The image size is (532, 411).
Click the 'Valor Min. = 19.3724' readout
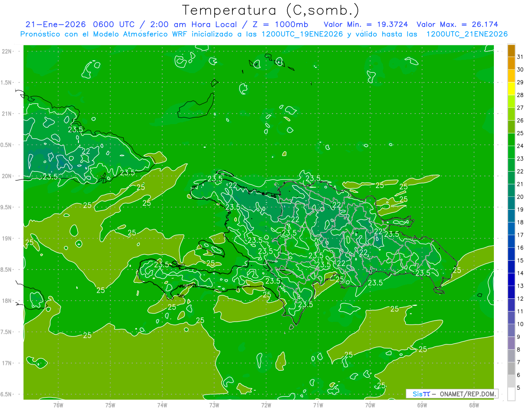pyautogui.click(x=366, y=24)
